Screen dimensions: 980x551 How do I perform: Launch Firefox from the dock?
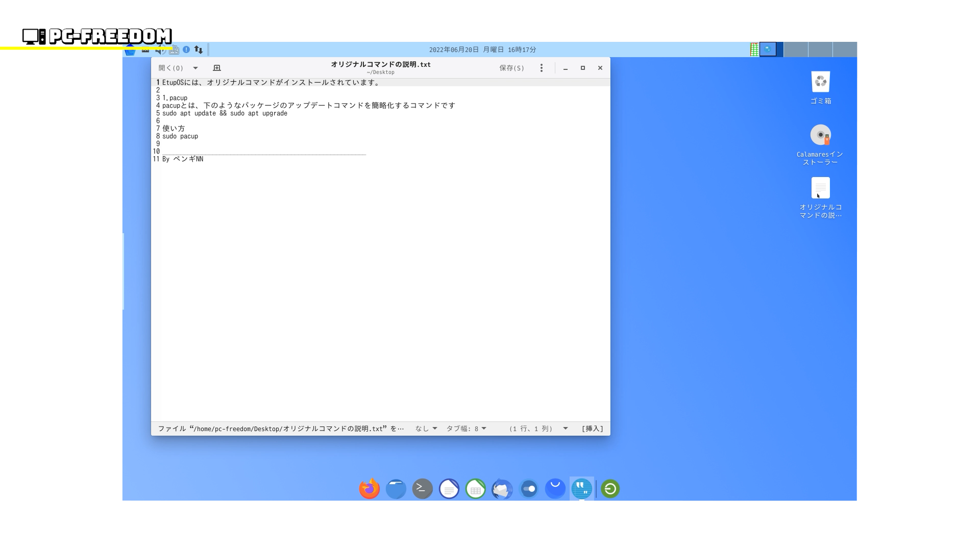pos(370,489)
